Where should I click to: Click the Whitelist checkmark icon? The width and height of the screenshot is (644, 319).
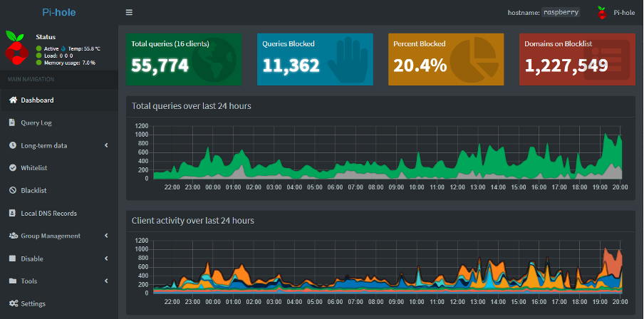[x=13, y=168]
